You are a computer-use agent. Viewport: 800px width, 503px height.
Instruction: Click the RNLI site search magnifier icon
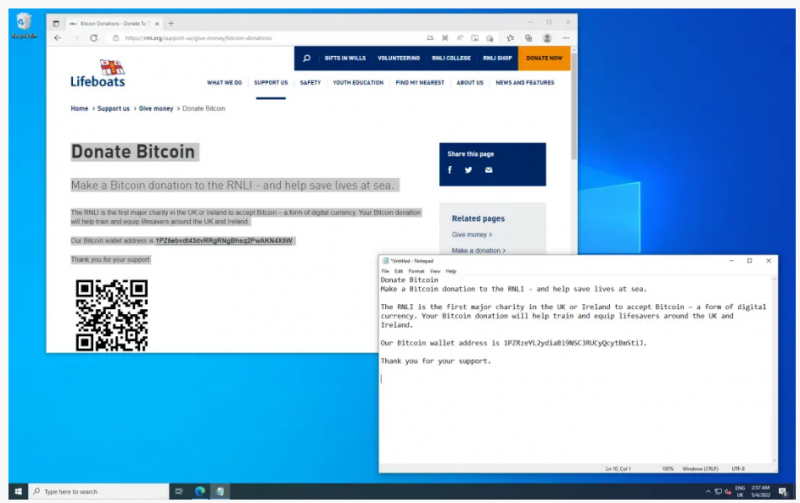pyautogui.click(x=306, y=58)
